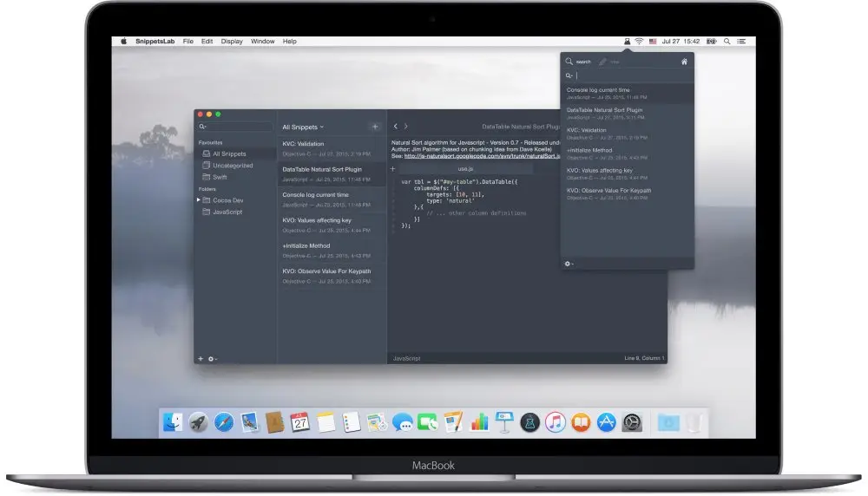Image resolution: width=868 pixels, height=496 pixels.
Task: Open Calendar from the Dock
Action: coord(300,422)
